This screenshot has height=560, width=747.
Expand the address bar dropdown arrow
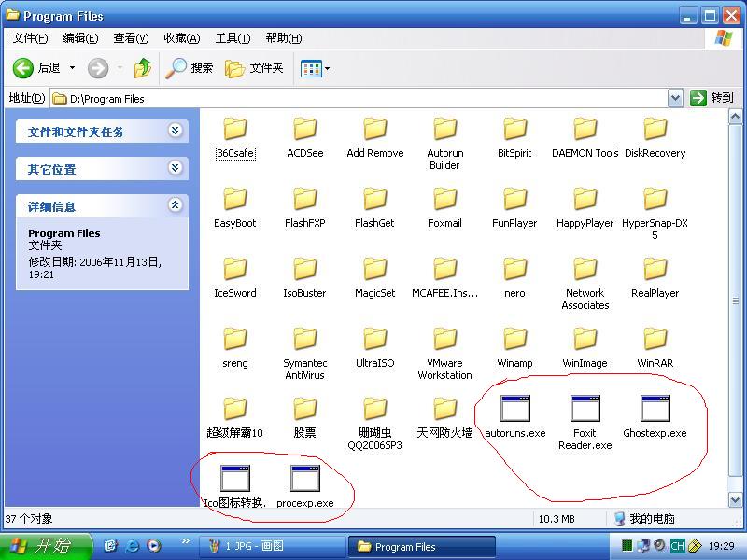[675, 98]
